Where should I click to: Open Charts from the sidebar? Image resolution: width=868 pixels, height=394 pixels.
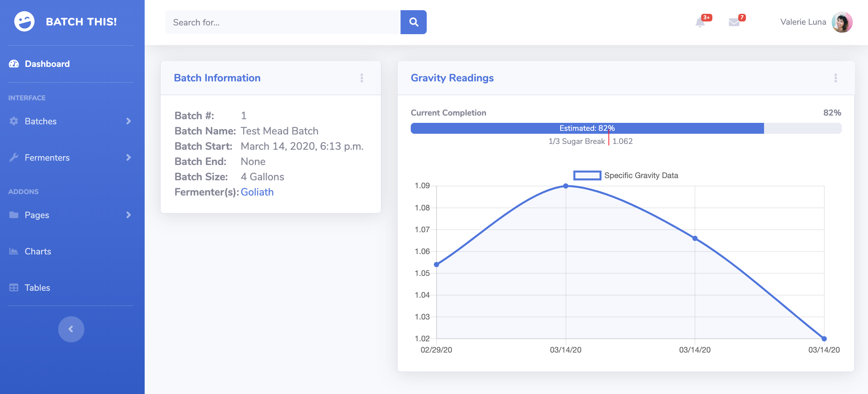coord(38,251)
